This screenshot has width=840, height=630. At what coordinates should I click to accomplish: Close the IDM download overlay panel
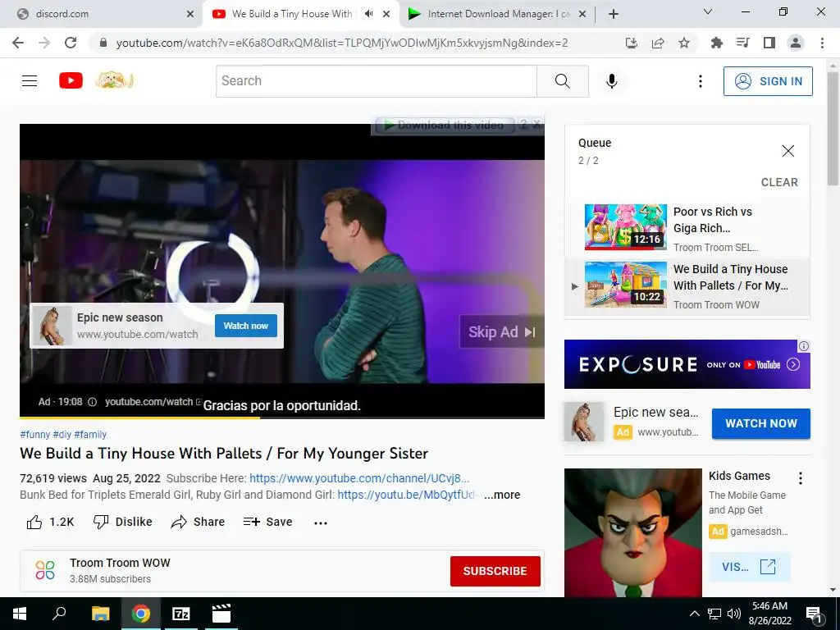pyautogui.click(x=537, y=125)
